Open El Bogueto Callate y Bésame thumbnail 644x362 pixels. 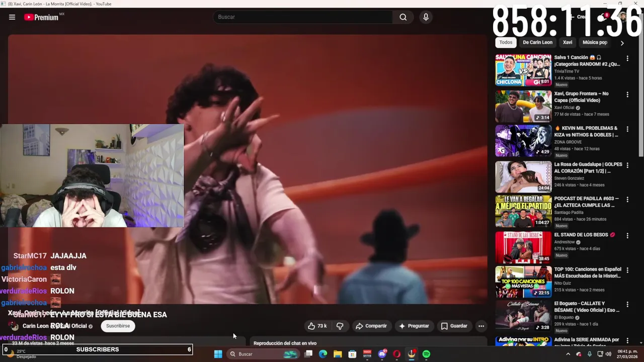tap(523, 316)
